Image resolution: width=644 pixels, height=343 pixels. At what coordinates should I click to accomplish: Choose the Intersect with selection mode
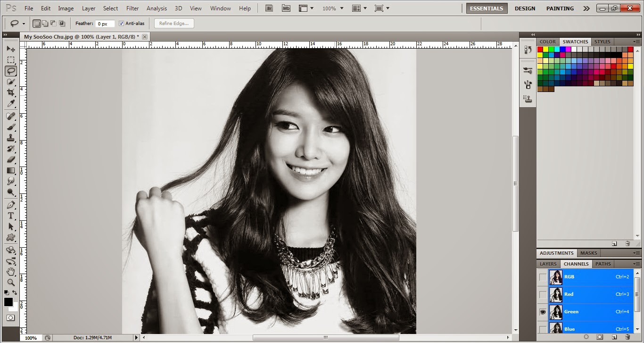click(62, 23)
